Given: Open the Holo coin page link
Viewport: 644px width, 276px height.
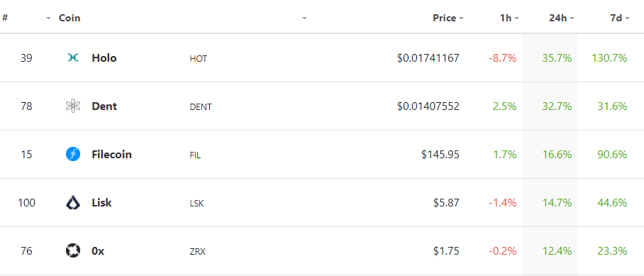Looking at the screenshot, I should tap(104, 58).
